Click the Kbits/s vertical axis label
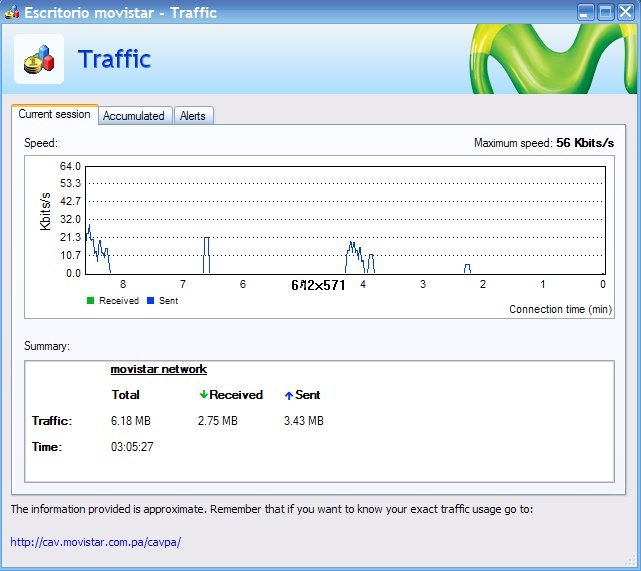 (x=45, y=211)
